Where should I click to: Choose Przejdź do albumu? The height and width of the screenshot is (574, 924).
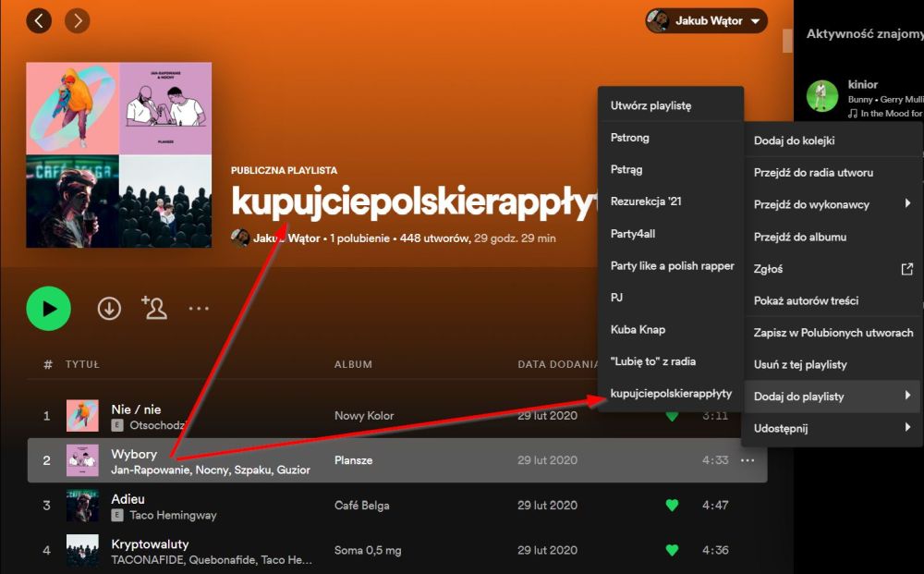tap(833, 237)
